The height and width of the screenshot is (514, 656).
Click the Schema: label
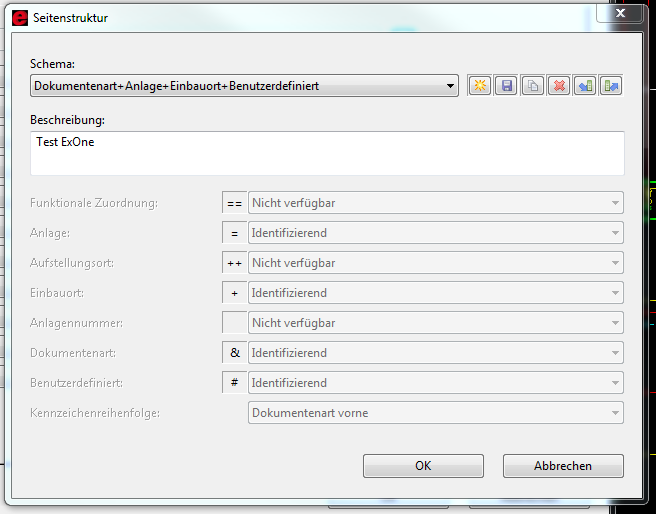pyautogui.click(x=52, y=64)
